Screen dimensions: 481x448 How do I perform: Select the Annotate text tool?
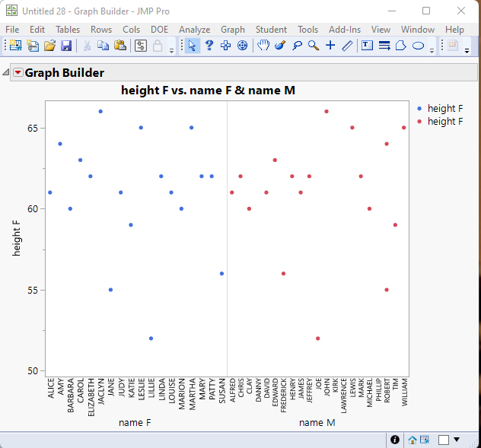pyautogui.click(x=367, y=46)
